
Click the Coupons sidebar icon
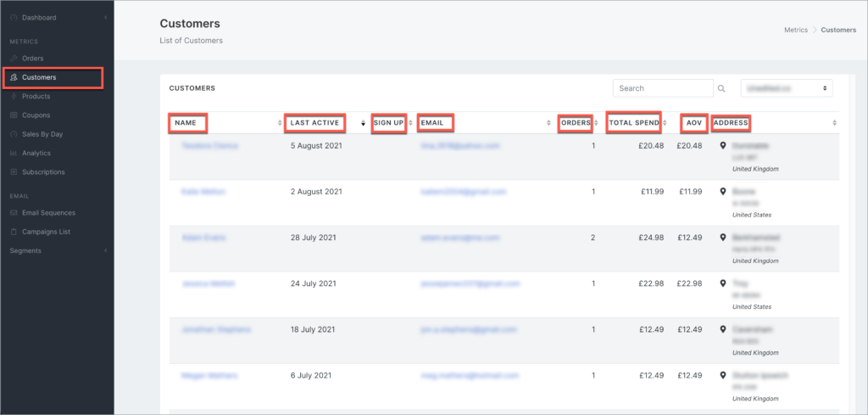click(x=14, y=115)
